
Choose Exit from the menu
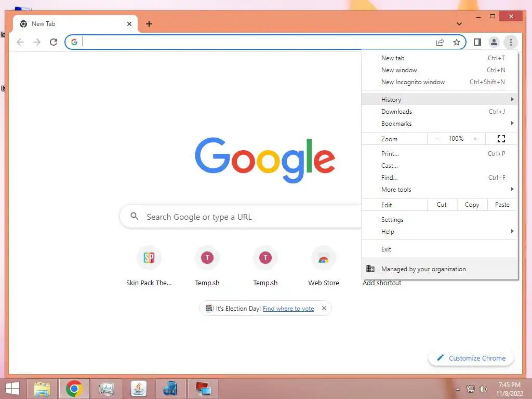coord(440,249)
